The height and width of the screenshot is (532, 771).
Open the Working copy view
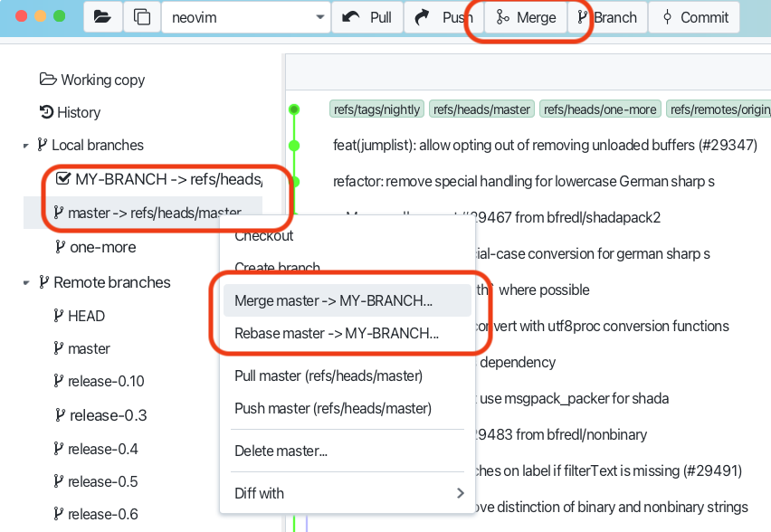pos(92,80)
